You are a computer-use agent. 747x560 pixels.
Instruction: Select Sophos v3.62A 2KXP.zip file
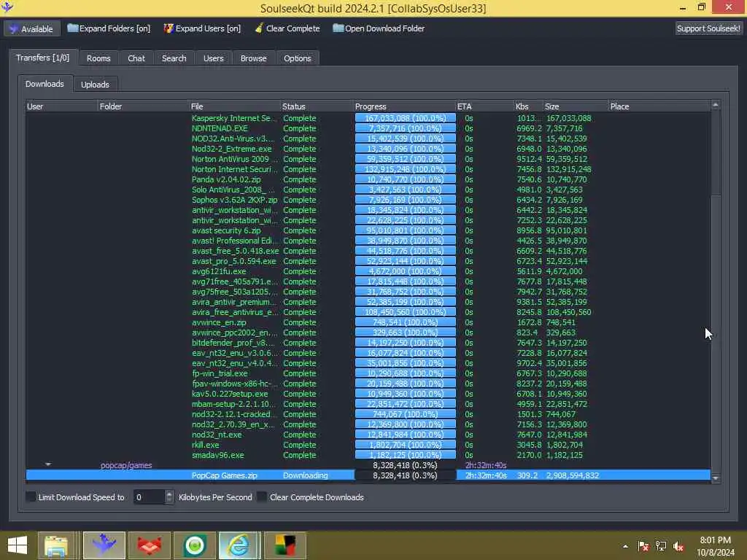click(234, 200)
